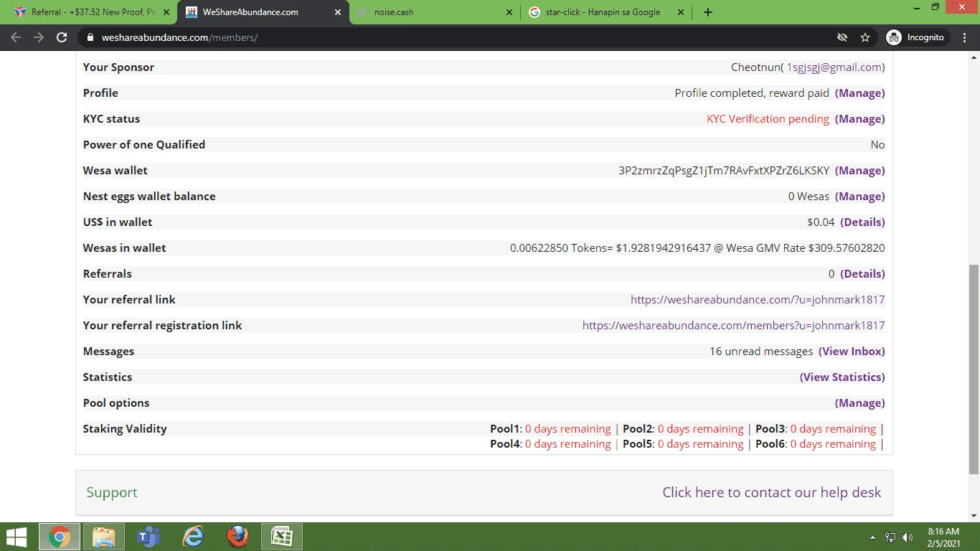Open the network status tray icon
Image resolution: width=980 pixels, height=551 pixels.
click(890, 537)
